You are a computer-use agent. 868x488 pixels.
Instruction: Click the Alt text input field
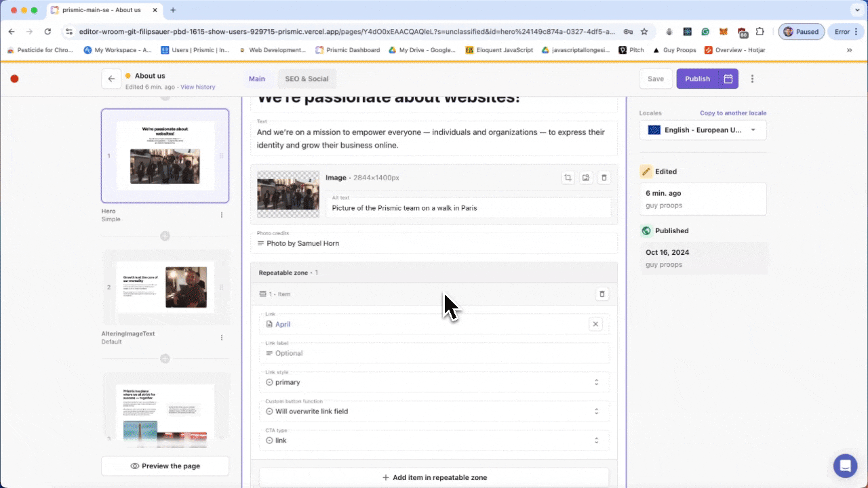click(468, 208)
